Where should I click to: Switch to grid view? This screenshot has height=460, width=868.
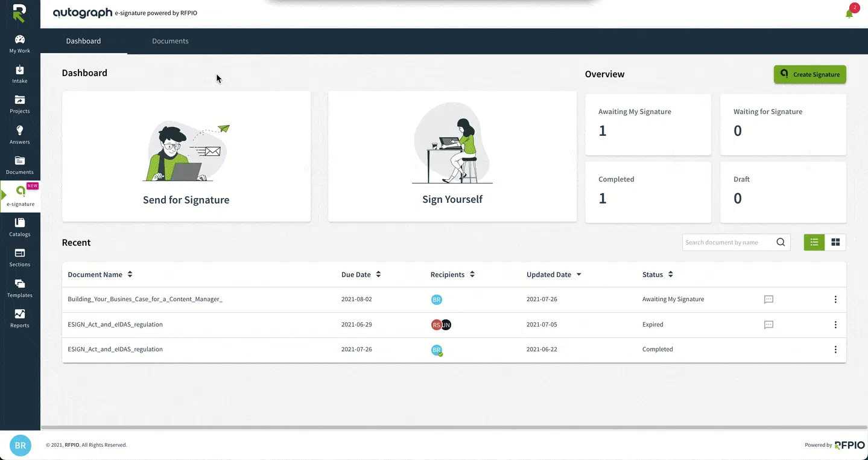pos(835,242)
